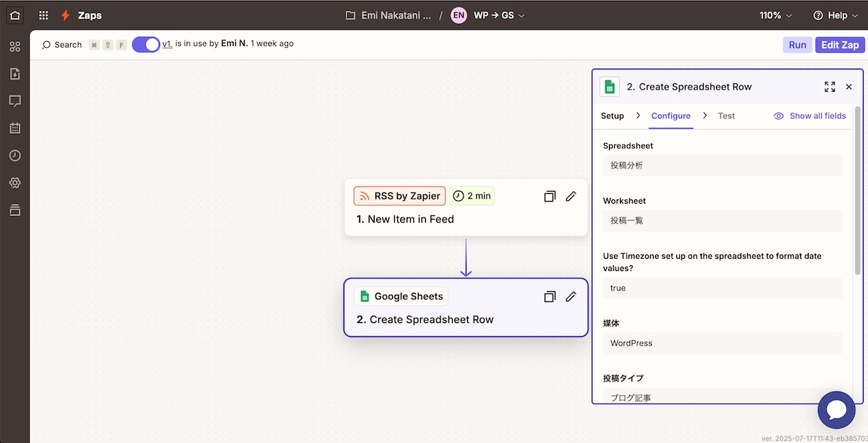868x443 pixels.
Task: Open the Help dropdown menu
Action: click(835, 15)
